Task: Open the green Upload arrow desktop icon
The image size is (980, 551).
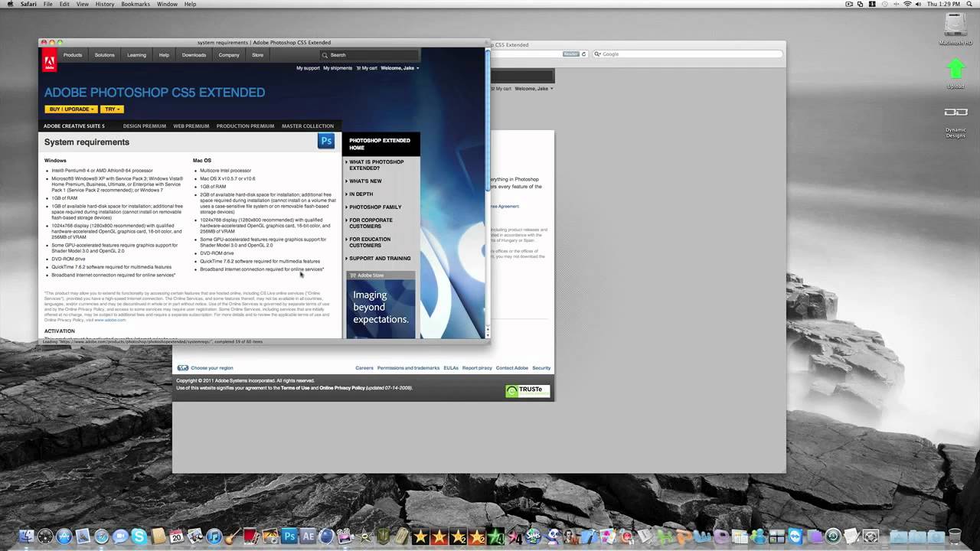Action: tap(955, 70)
